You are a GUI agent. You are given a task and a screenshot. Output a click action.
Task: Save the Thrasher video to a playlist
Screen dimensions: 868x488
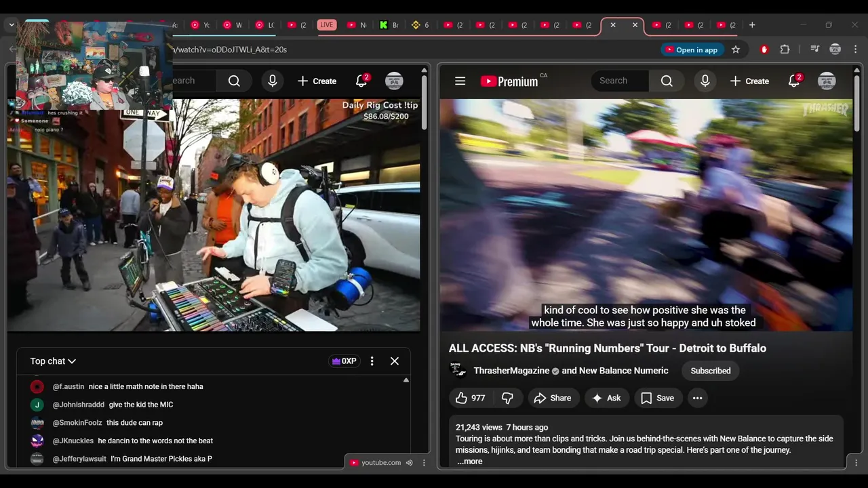pos(658,399)
